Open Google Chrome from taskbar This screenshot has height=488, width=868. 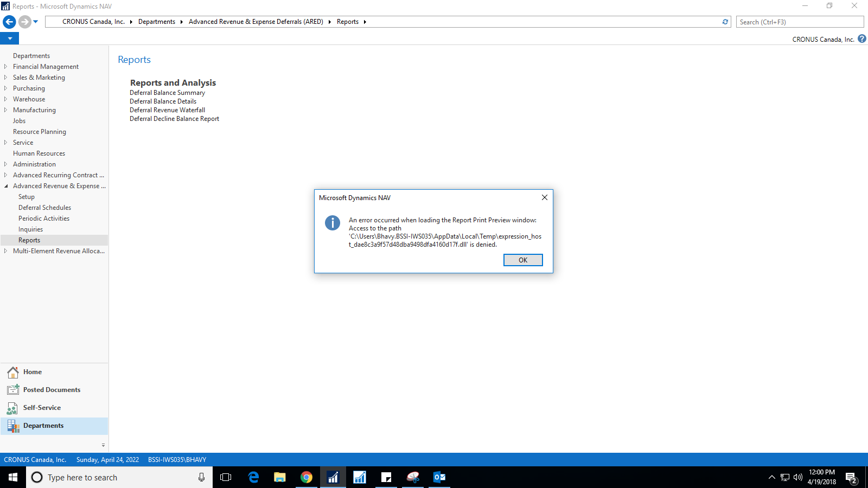pos(307,477)
